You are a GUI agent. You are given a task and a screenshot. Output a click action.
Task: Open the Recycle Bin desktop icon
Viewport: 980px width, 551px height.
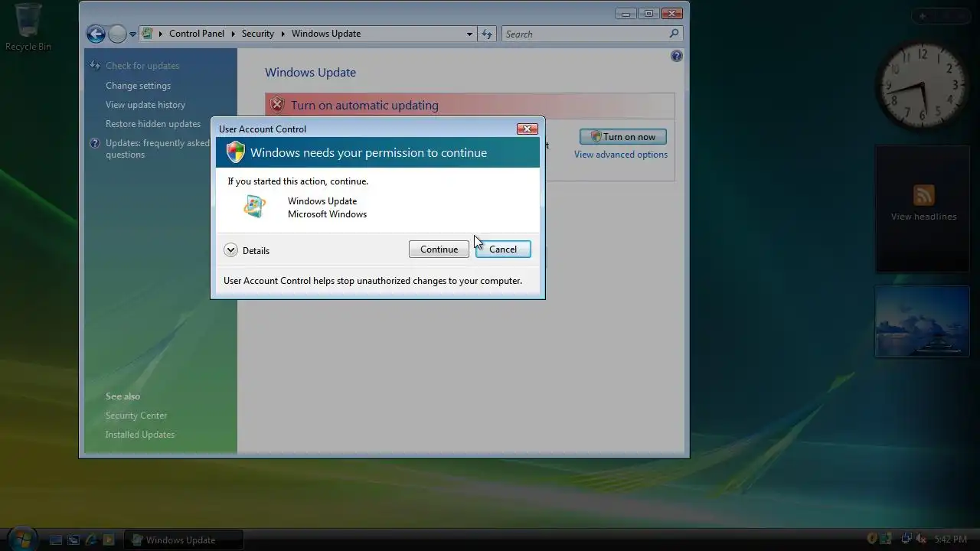point(28,27)
